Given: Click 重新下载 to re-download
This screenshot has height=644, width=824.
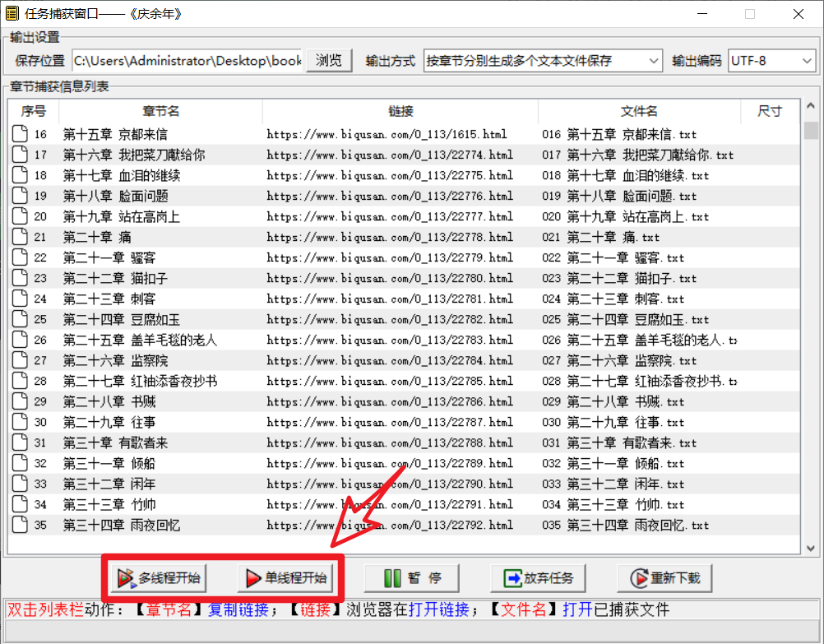Looking at the screenshot, I should 664,578.
